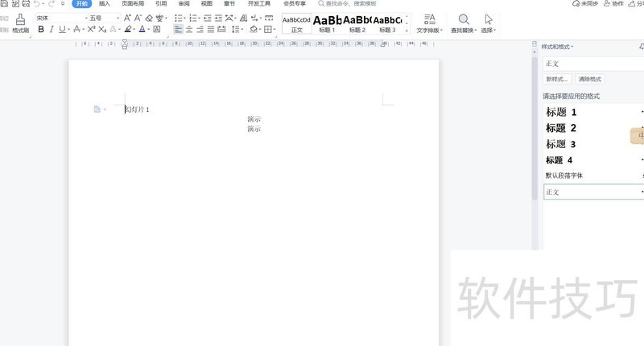This screenshot has height=346, width=644.
Task: Apply the 正文 style in ribbon gallery
Action: 296,24
